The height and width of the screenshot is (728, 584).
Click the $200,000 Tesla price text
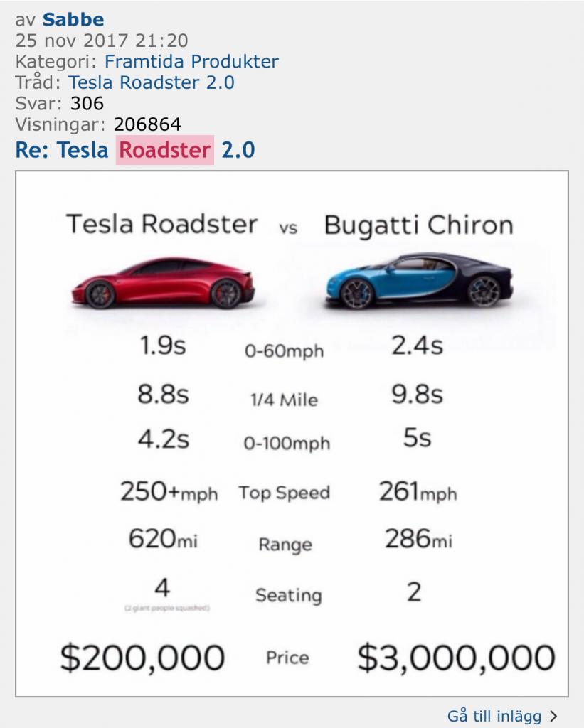[143, 658]
